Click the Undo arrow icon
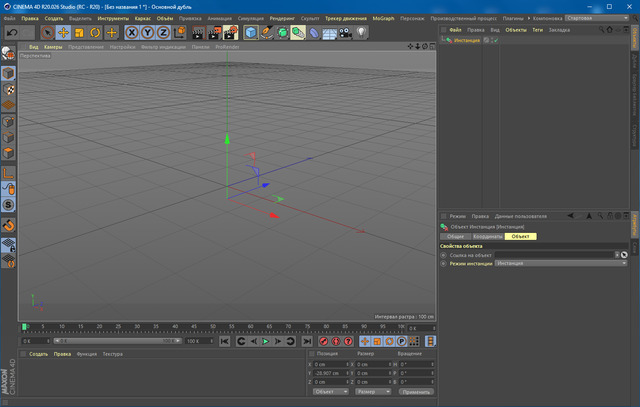 [x=12, y=33]
